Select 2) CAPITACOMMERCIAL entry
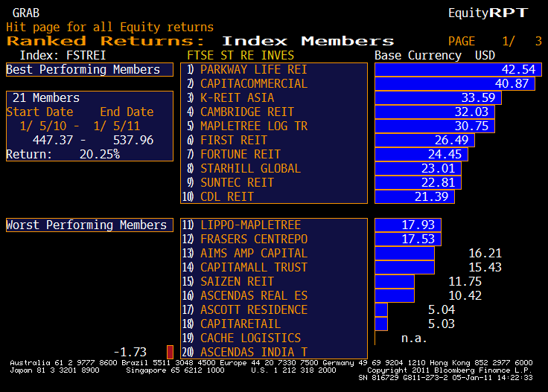 [x=274, y=84]
